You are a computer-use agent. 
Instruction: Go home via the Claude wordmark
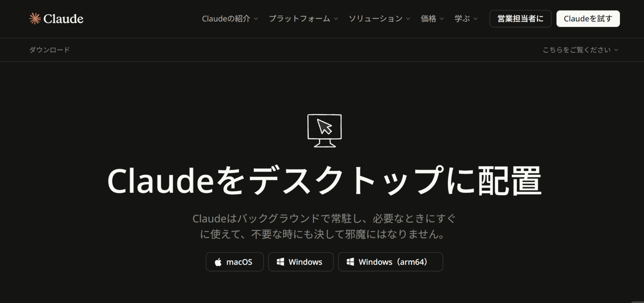(63, 19)
